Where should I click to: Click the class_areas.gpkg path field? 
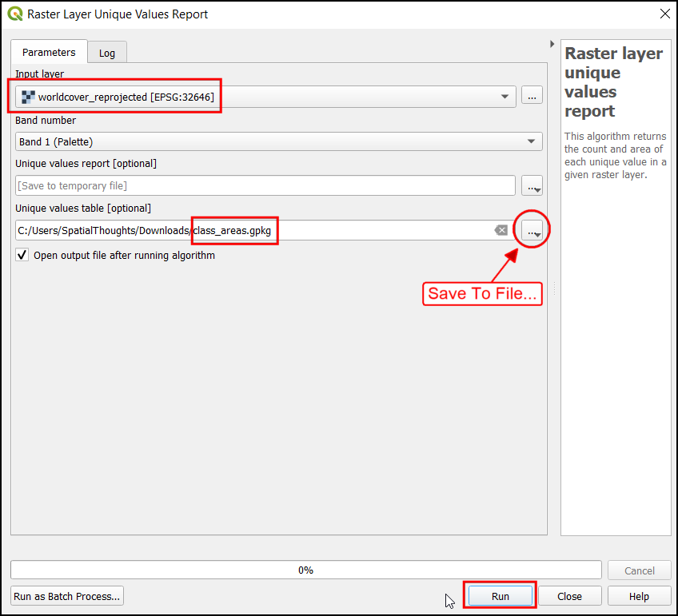[x=256, y=230]
